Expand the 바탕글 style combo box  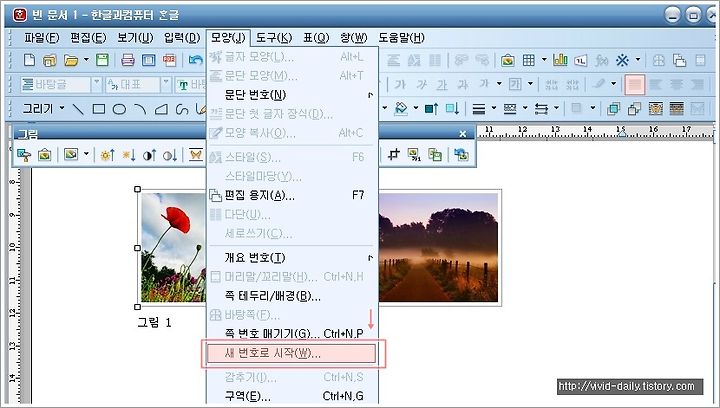click(x=96, y=84)
